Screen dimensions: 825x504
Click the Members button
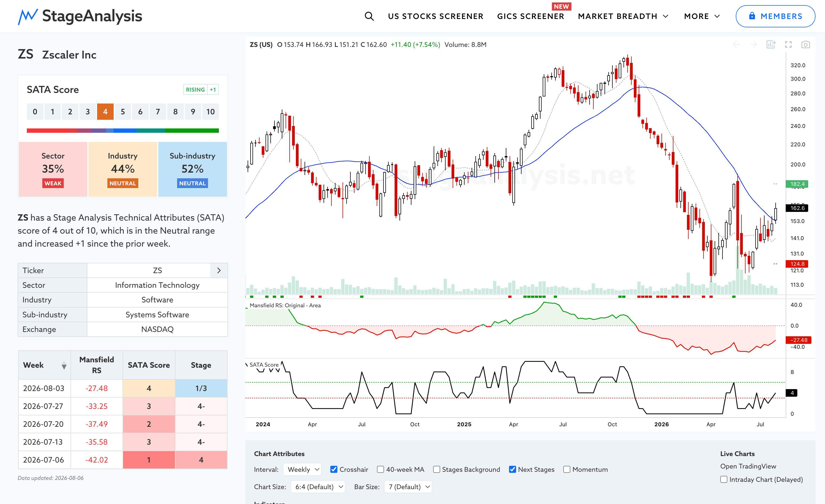point(775,16)
